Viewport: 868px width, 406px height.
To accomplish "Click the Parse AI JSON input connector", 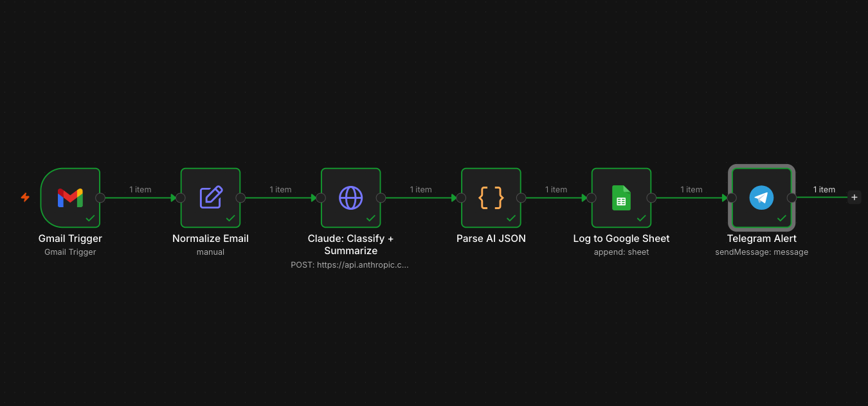I will (x=461, y=198).
